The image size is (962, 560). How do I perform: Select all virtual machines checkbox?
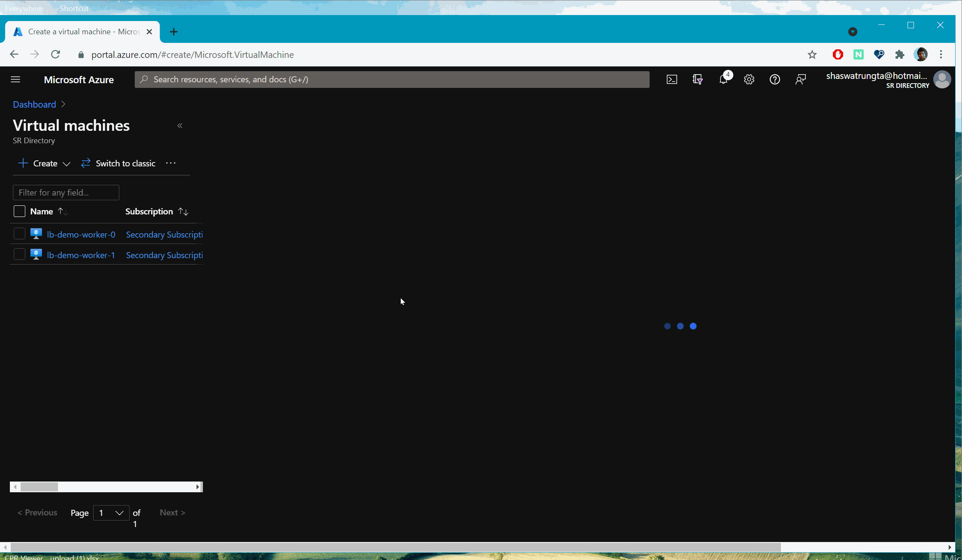(x=19, y=211)
